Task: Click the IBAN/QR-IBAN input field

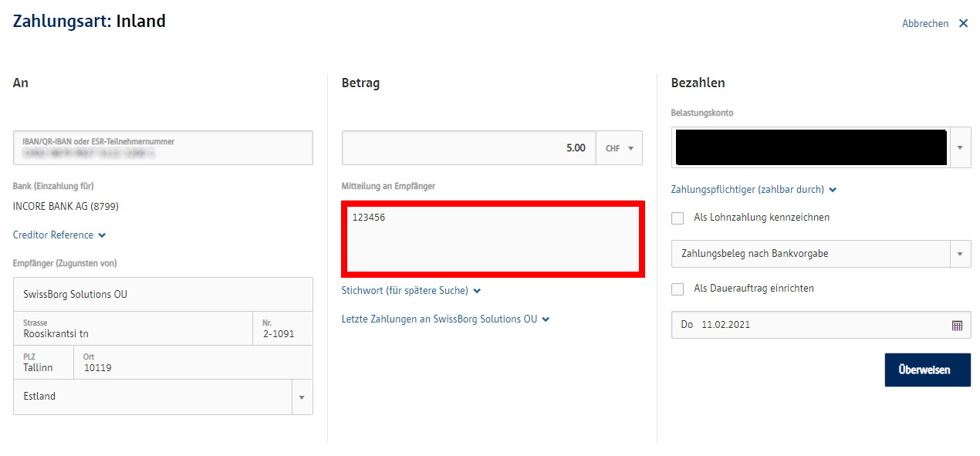Action: pos(163,149)
